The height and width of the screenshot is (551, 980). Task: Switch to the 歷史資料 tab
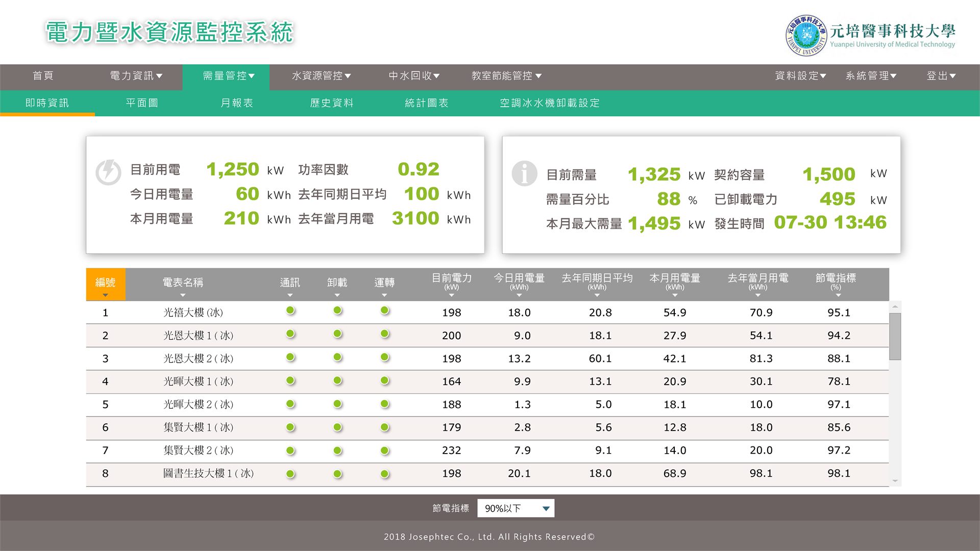pyautogui.click(x=332, y=103)
